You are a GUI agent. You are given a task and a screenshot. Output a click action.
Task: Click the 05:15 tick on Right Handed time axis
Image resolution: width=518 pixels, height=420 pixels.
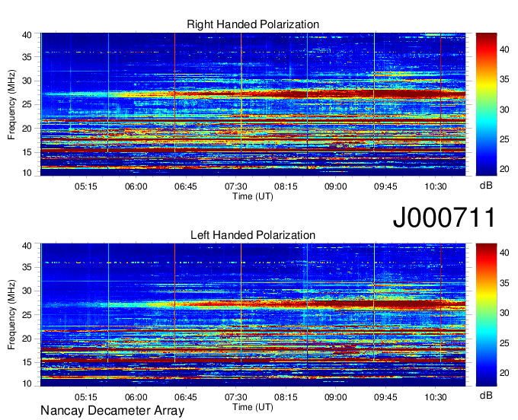click(x=86, y=186)
